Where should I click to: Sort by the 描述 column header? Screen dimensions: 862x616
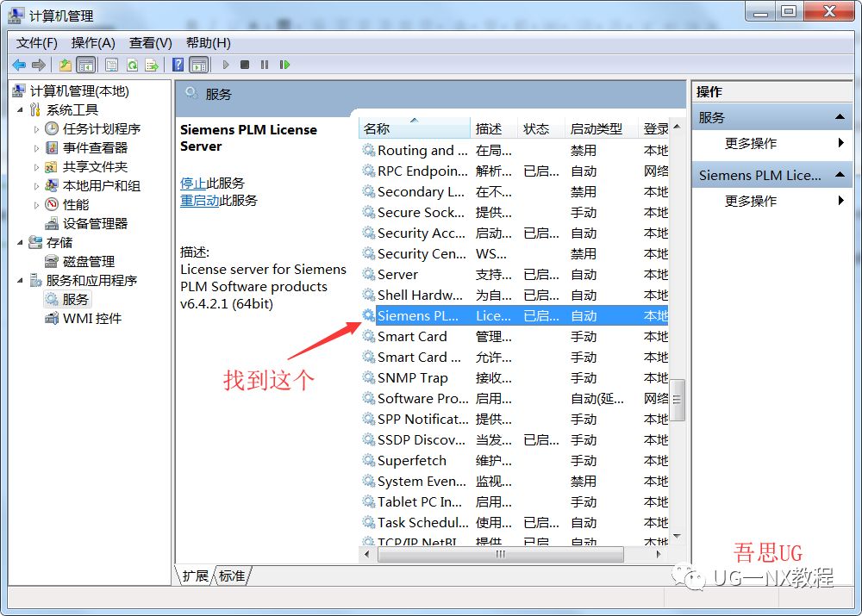494,128
